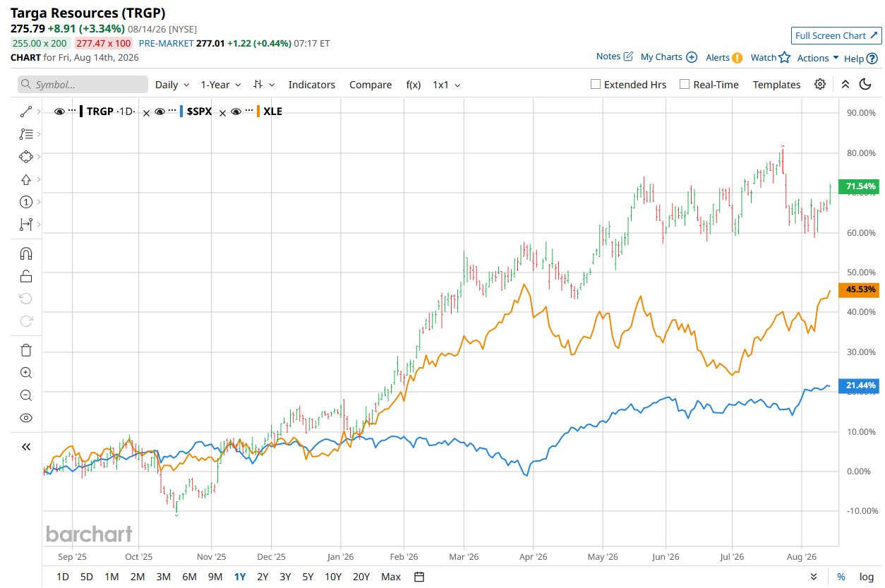Open the XLE series more options dots
The width and height of the screenshot is (885, 588).
(x=249, y=112)
